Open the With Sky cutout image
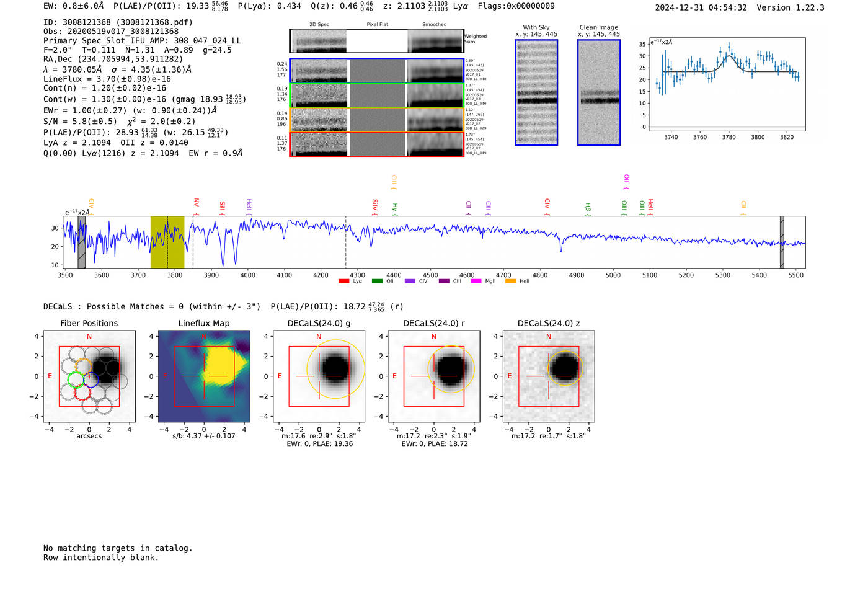Screen dimensions: 868x591 [536, 92]
